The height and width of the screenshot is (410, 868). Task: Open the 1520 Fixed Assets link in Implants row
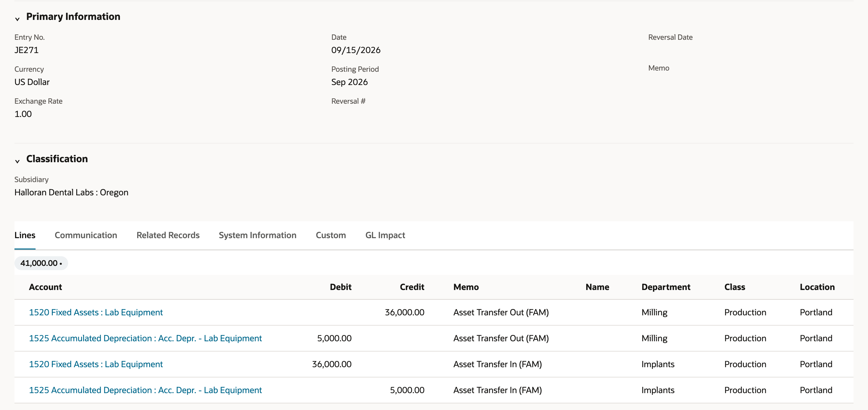click(x=96, y=364)
